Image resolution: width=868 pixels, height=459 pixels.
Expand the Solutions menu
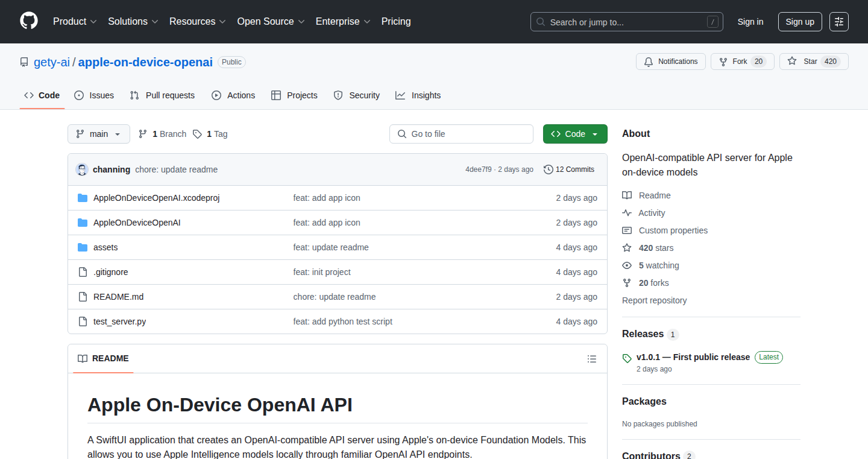pos(133,21)
